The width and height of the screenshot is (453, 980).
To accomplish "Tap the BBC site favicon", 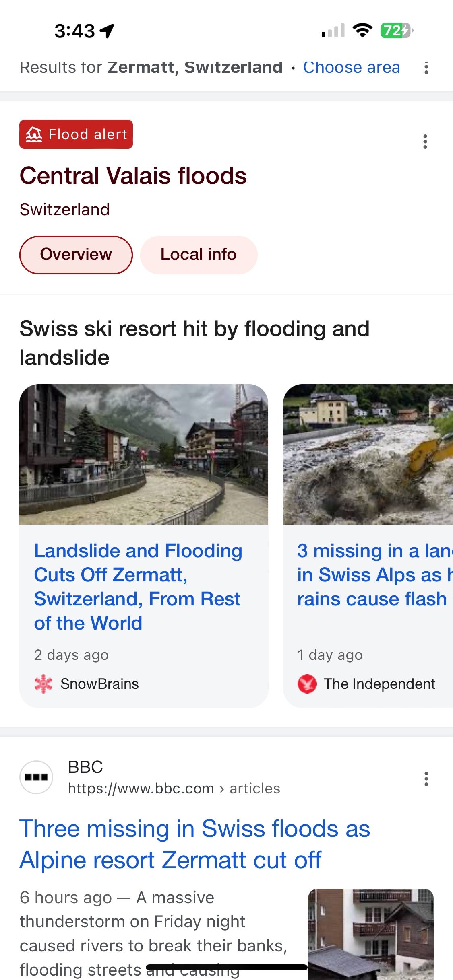I will (36, 777).
